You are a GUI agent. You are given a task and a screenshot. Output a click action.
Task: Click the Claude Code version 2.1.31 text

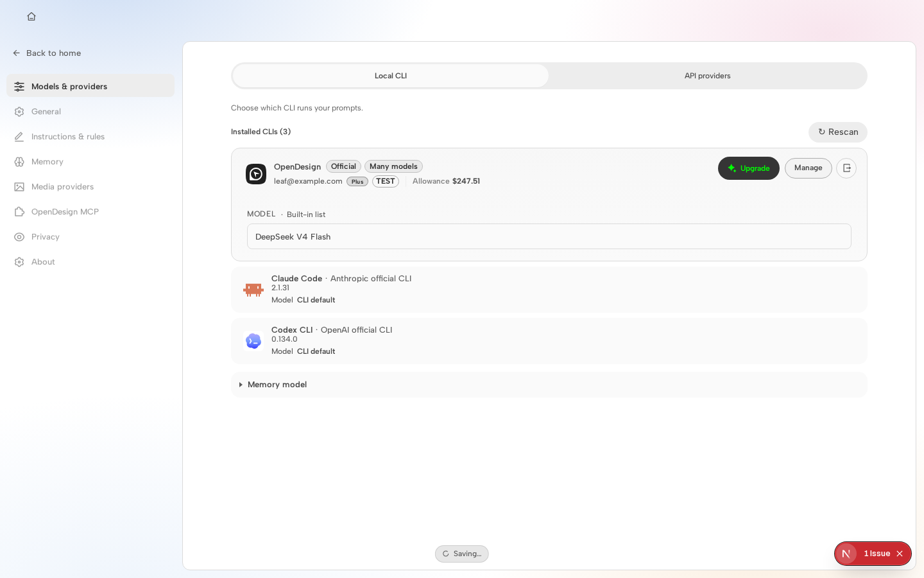click(280, 288)
